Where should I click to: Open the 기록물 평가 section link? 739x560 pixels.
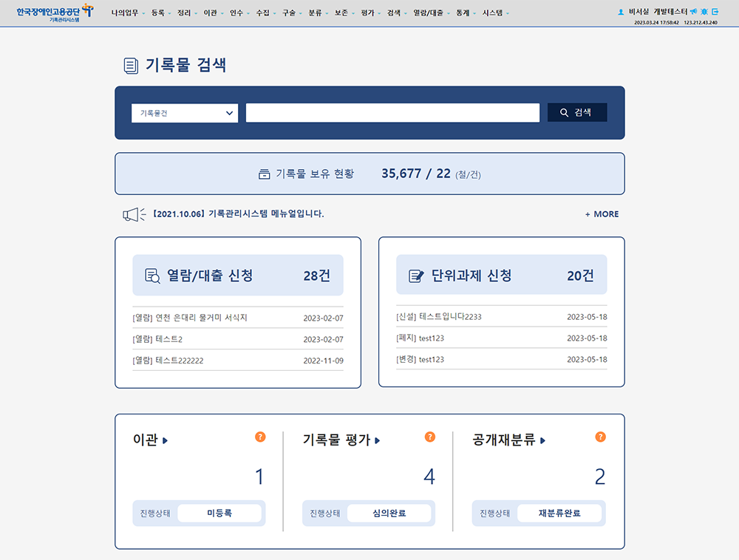point(341,440)
